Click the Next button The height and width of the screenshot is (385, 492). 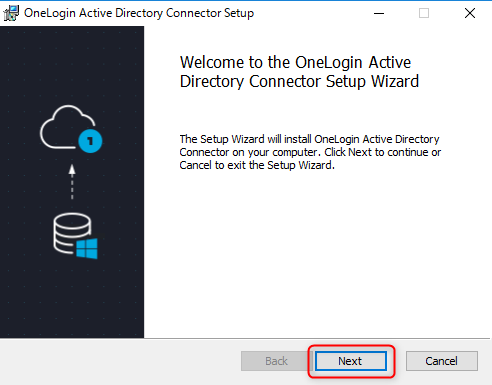click(351, 361)
